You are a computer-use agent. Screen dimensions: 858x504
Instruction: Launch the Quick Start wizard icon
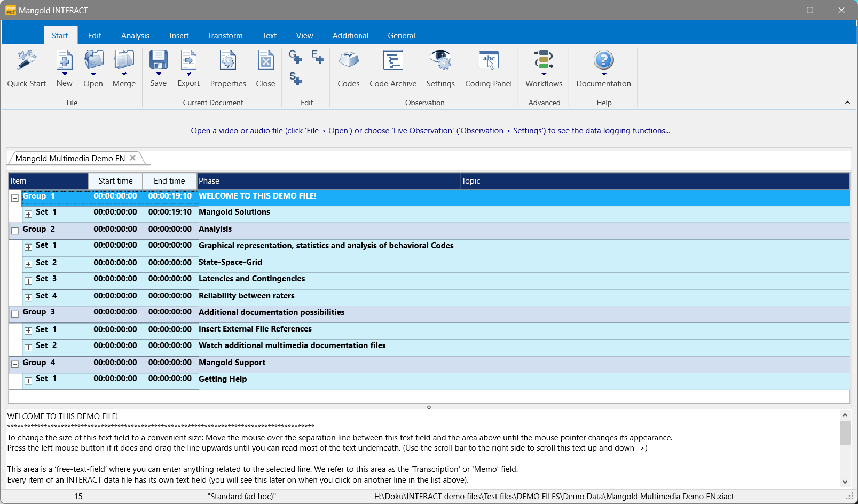point(26,61)
